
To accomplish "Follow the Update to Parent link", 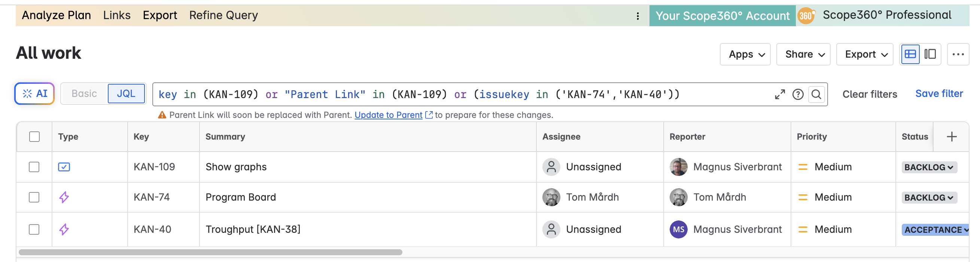I will 388,115.
